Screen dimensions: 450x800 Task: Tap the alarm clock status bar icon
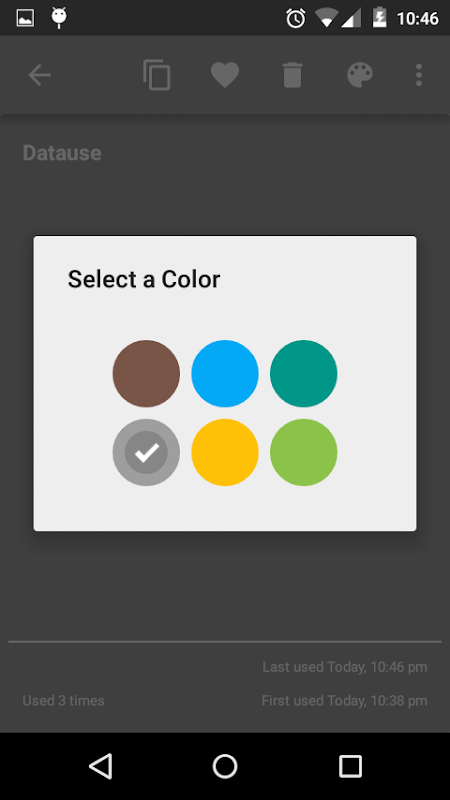[295, 19]
